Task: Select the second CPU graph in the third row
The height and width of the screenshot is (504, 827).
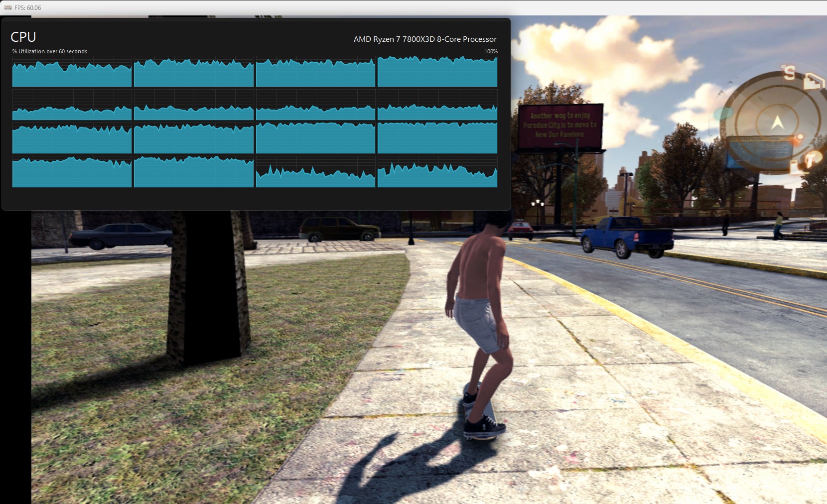Action: pos(194,138)
